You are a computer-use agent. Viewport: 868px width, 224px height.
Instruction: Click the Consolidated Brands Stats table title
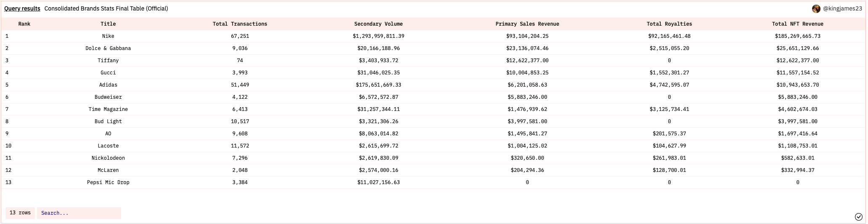(106, 8)
